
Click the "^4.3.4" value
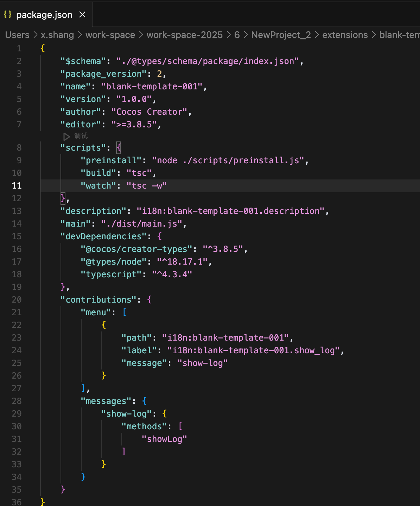pos(172,274)
